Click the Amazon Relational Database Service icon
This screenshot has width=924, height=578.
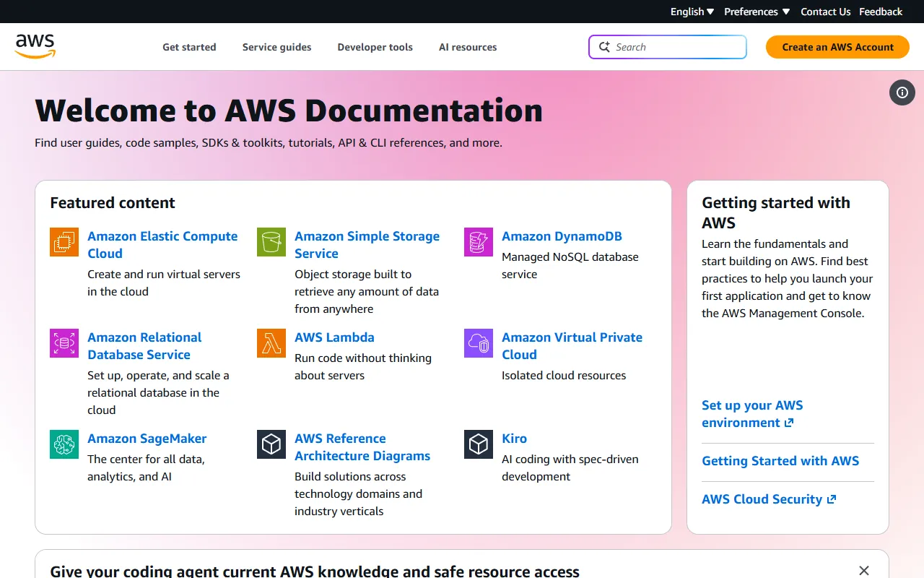pyautogui.click(x=64, y=343)
